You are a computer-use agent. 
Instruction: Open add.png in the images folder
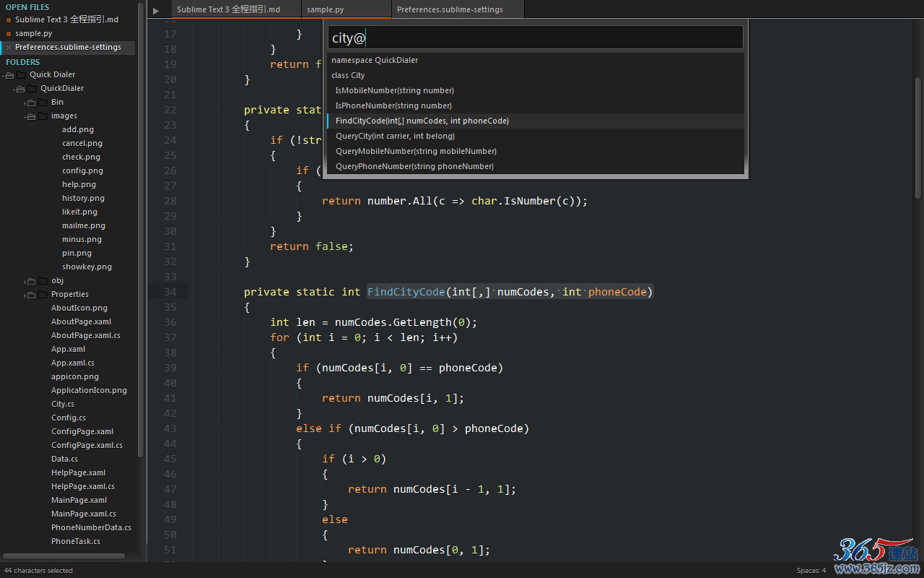[78, 130]
